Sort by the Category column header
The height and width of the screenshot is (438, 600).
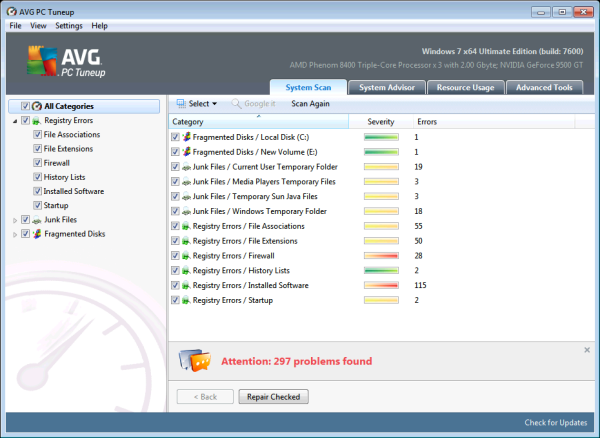[x=259, y=122]
